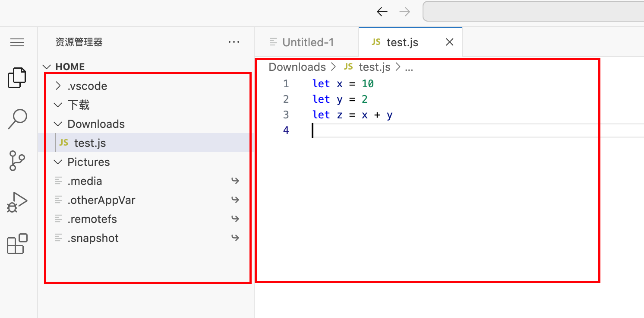Open the Explorer view icon

coord(17,78)
